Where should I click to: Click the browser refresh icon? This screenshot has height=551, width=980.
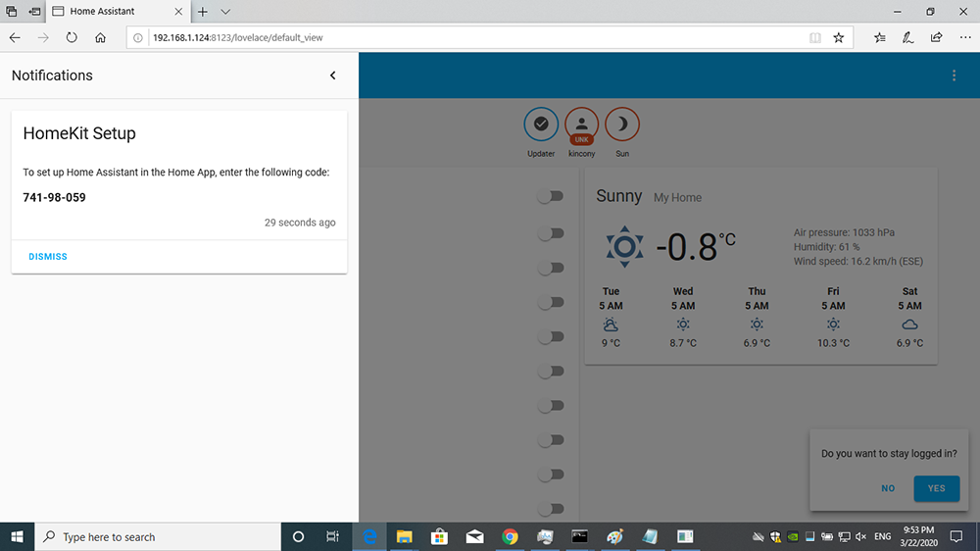[72, 38]
